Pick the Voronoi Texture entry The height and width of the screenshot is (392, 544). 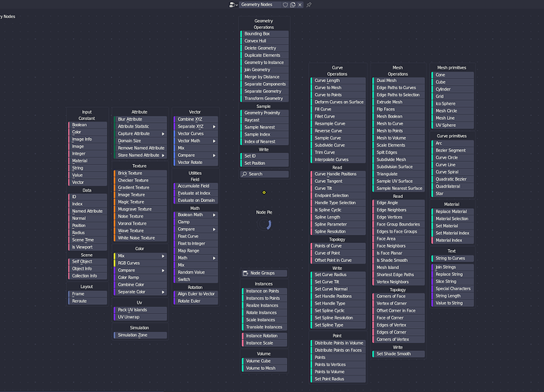coord(140,223)
